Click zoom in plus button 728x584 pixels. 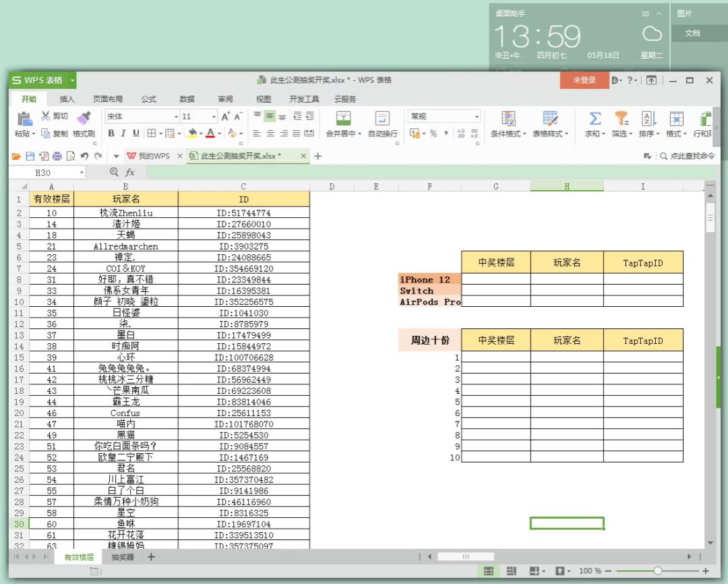click(706, 571)
